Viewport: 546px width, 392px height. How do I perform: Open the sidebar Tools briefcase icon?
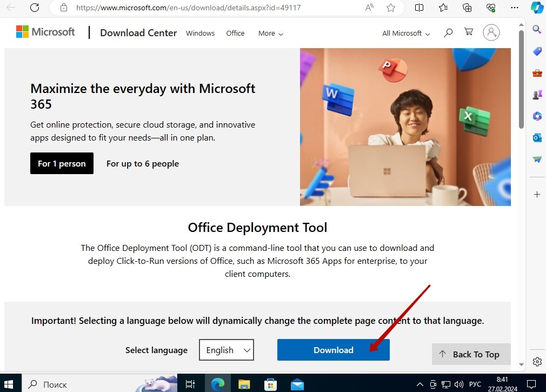pos(537,73)
